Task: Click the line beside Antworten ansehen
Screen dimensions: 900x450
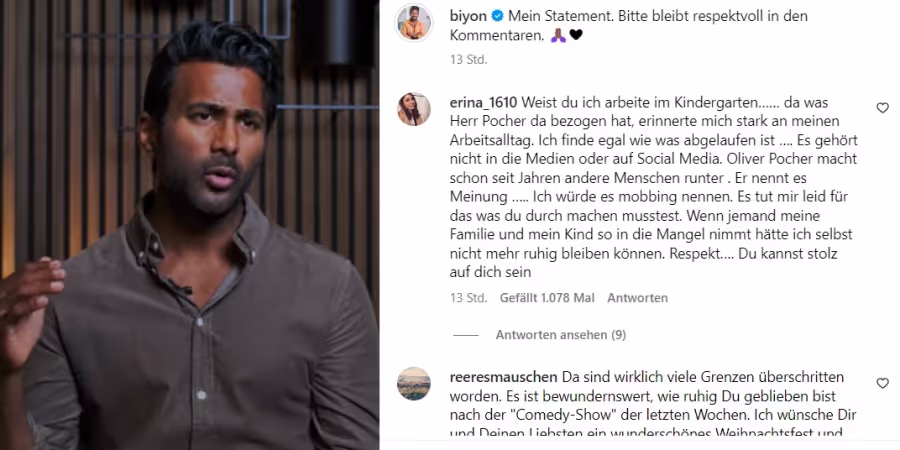Action: pyautogui.click(x=465, y=335)
